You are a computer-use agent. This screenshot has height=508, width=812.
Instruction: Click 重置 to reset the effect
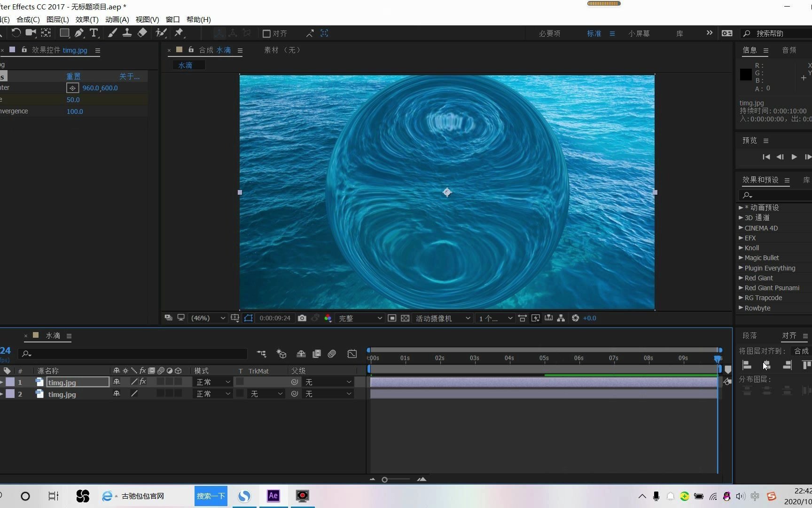73,76
